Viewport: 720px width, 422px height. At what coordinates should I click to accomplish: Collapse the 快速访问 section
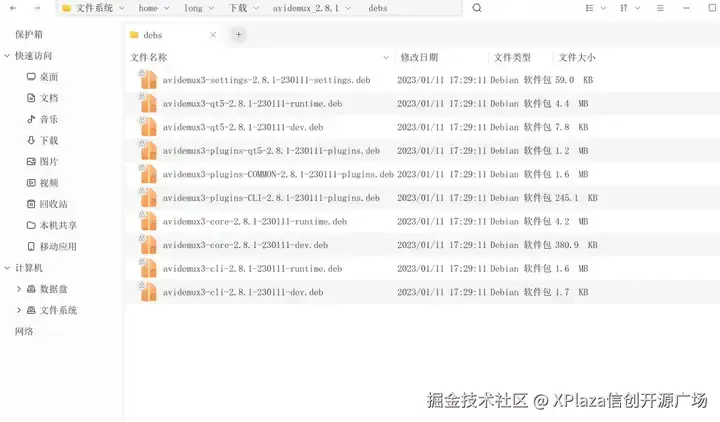(x=7, y=56)
